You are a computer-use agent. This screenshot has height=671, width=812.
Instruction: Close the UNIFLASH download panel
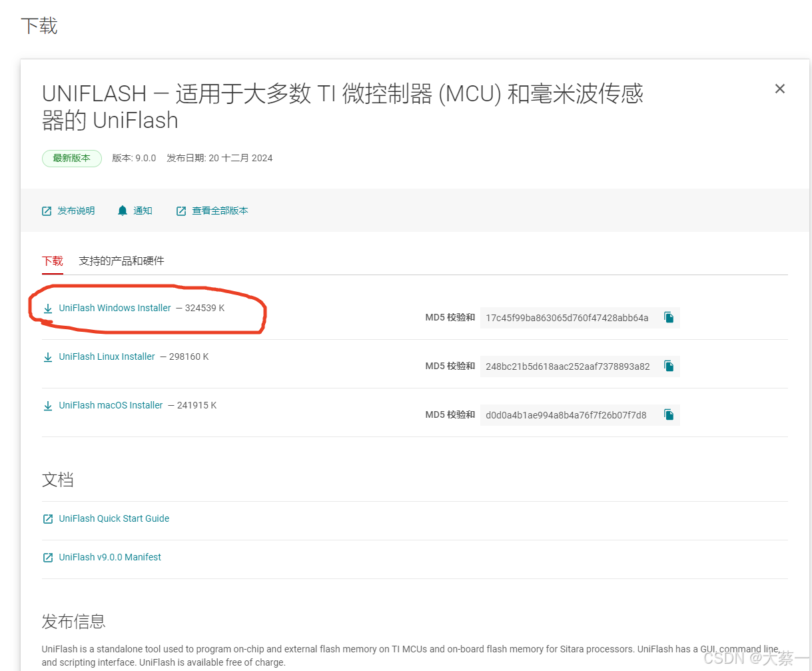coord(779,88)
